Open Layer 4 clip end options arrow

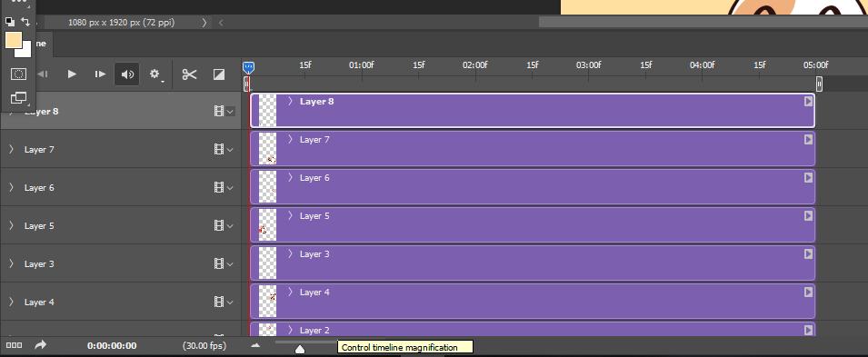[x=808, y=293]
